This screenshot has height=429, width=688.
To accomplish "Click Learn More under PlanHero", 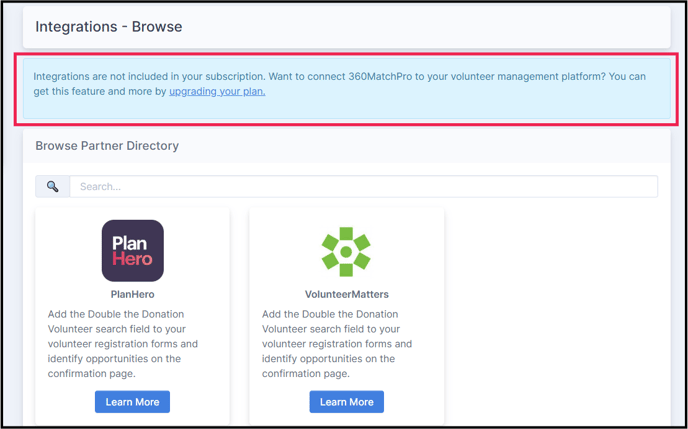I will (133, 402).
